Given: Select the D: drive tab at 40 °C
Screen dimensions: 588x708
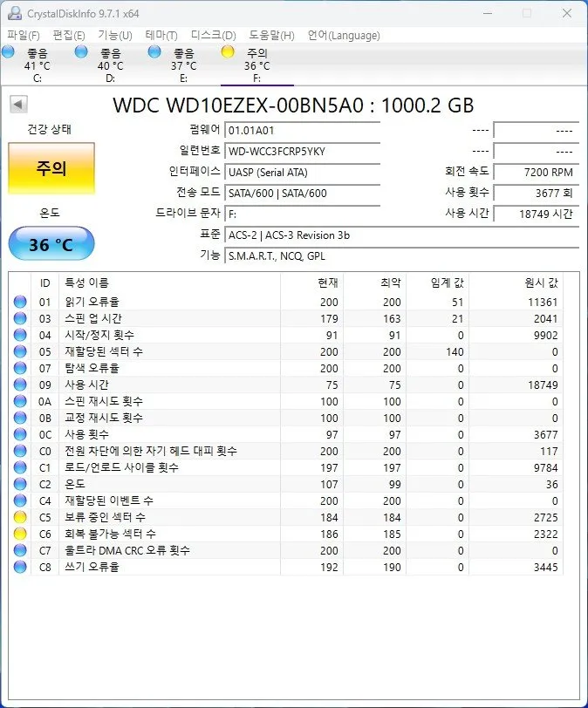Looking at the screenshot, I should (110, 65).
